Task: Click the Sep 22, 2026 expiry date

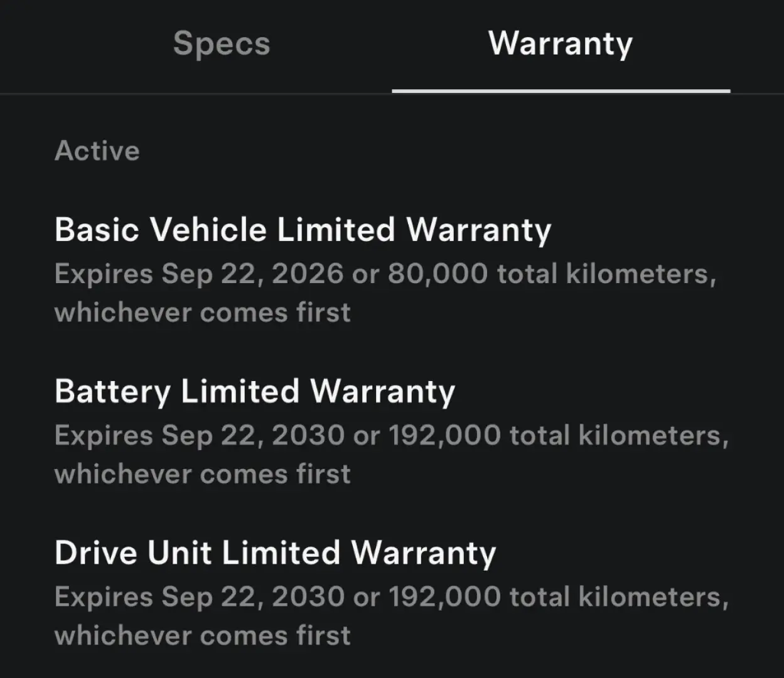Action: click(x=252, y=274)
